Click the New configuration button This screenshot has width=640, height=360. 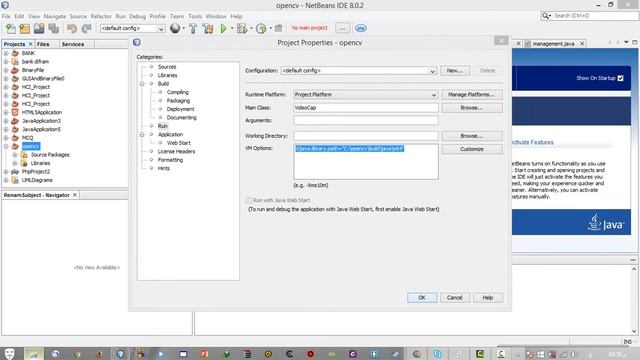454,71
